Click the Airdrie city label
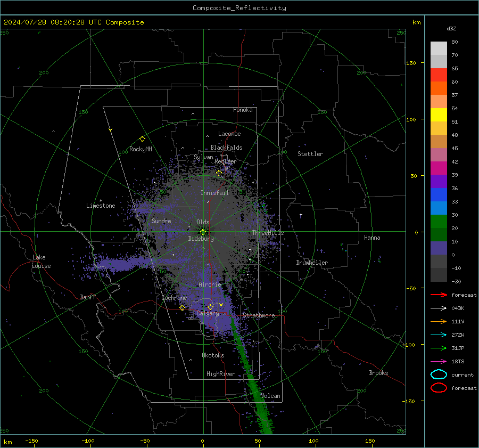Screen dimensions: 479x448 coord(210,284)
